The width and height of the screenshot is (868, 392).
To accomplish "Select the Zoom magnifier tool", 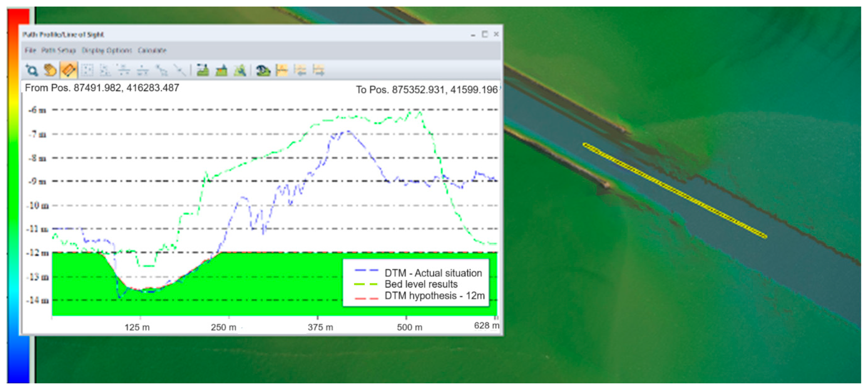I will pyautogui.click(x=32, y=70).
